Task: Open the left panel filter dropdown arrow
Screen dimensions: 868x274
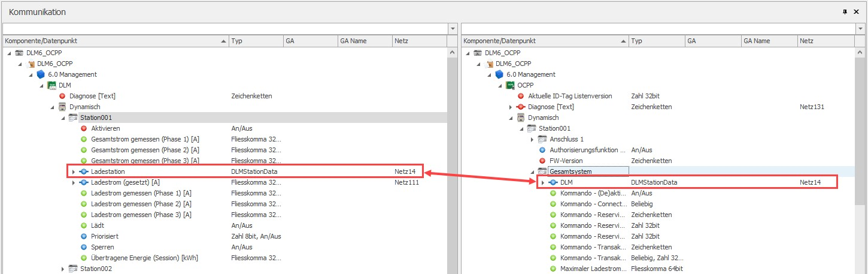Action: [452, 29]
